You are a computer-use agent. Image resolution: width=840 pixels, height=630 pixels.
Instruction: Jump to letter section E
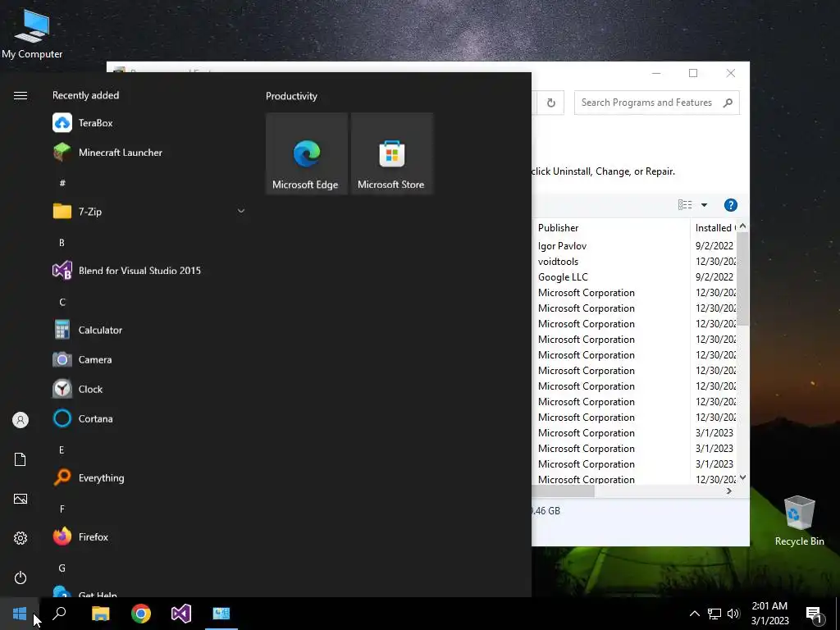coord(62,450)
